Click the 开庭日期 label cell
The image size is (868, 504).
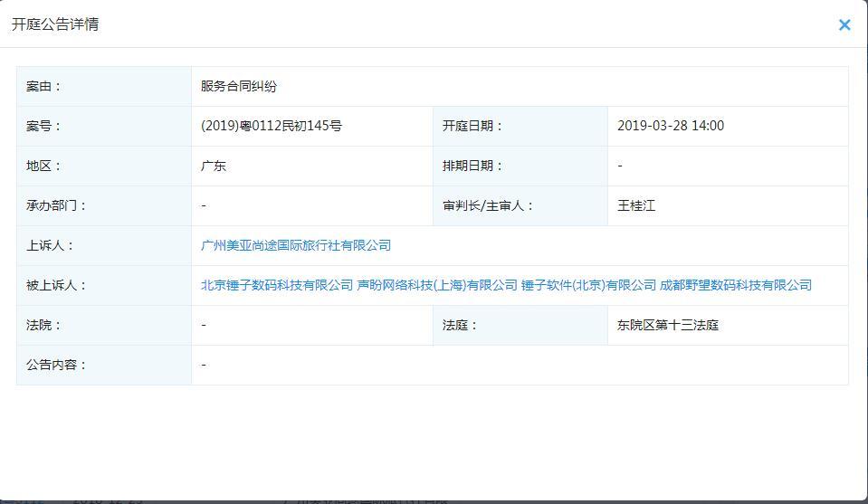[x=520, y=126]
